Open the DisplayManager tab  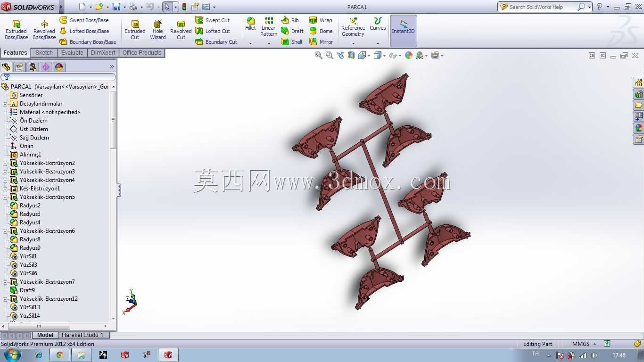click(x=59, y=67)
